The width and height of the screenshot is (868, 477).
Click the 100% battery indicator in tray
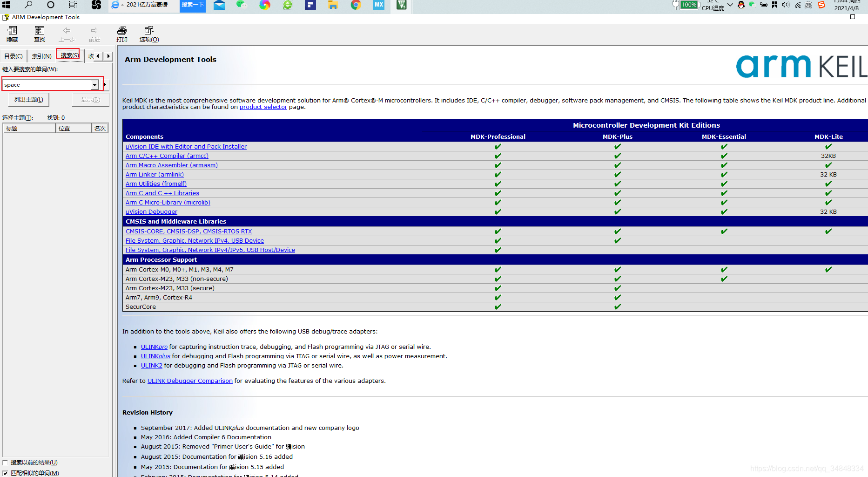tap(688, 5)
